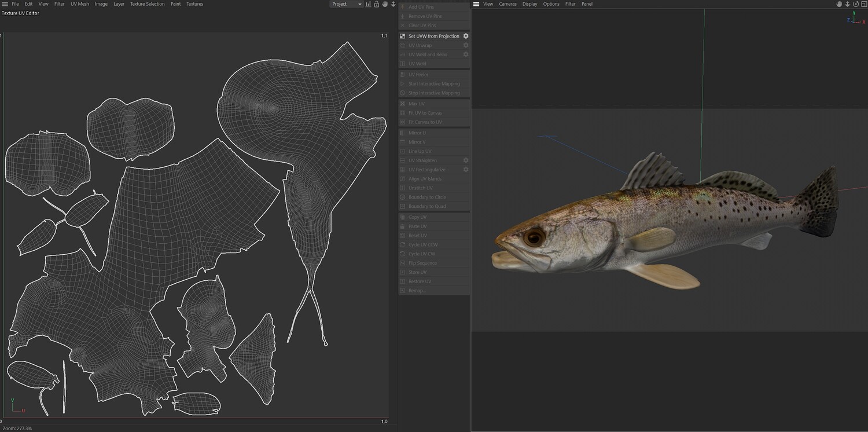The image size is (868, 432).
Task: Select the pan hand icon in 3D viewport
Action: click(x=839, y=4)
